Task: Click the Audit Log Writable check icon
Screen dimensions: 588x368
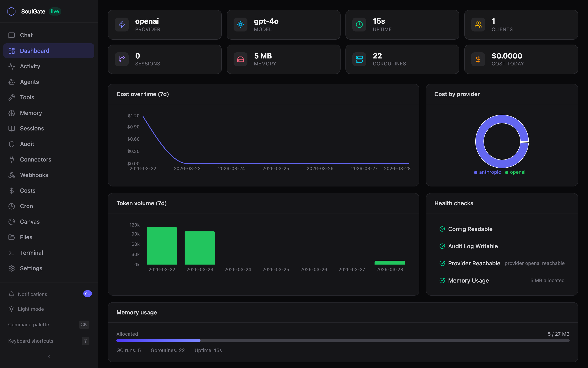Action: click(x=442, y=246)
